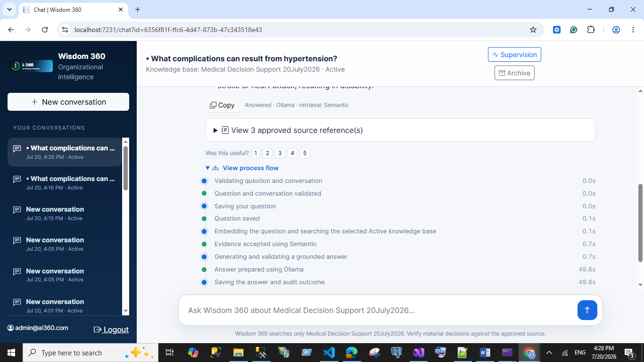644x362 pixels.
Task: Collapse the View process flow section
Action: tap(242, 168)
